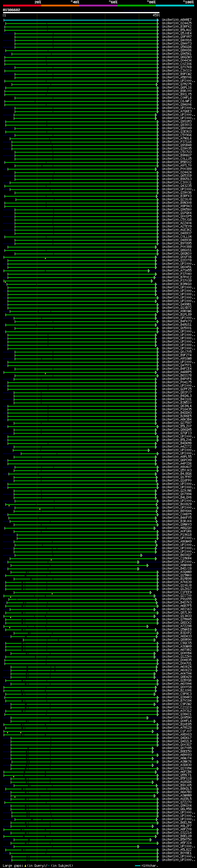Click hit label UniRef100_Q653S9
197x868 pixels.
point(177,176)
